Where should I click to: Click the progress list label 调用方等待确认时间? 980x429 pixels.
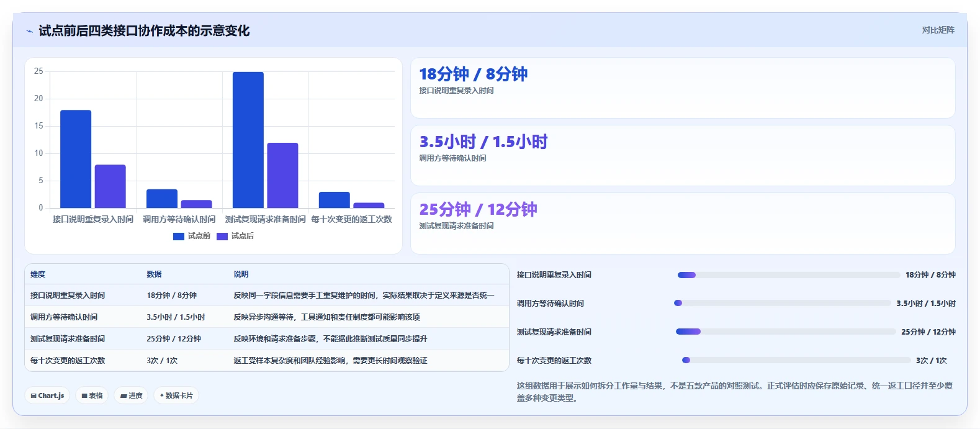click(551, 304)
